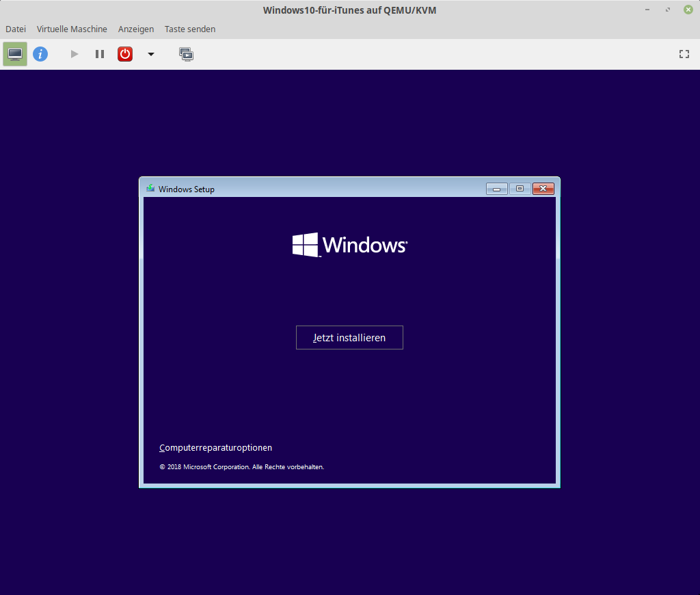The image size is (700, 595).
Task: Open virtual hardware details info icon
Action: (40, 54)
